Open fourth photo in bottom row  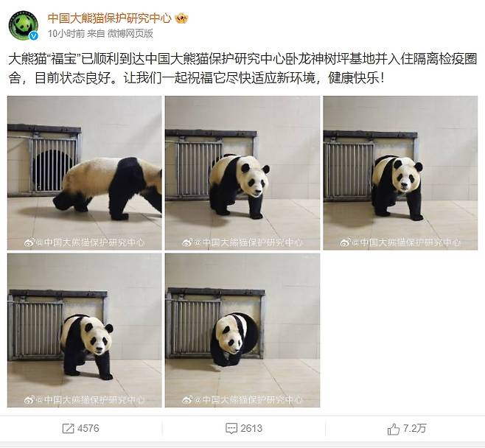[x=85, y=330]
